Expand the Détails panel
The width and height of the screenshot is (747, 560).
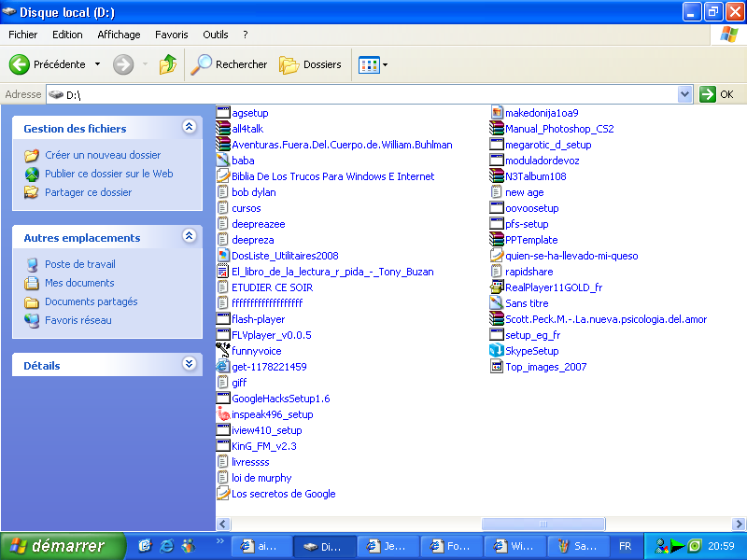tap(190, 364)
